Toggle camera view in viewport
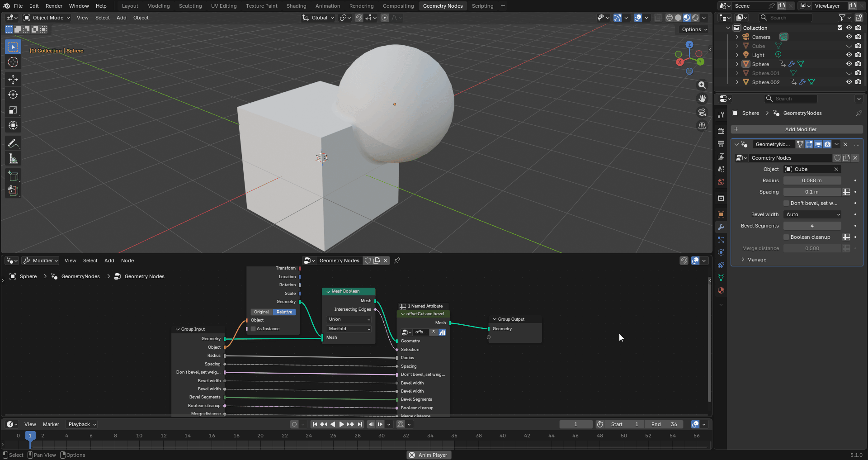The height and width of the screenshot is (460, 868). (702, 112)
